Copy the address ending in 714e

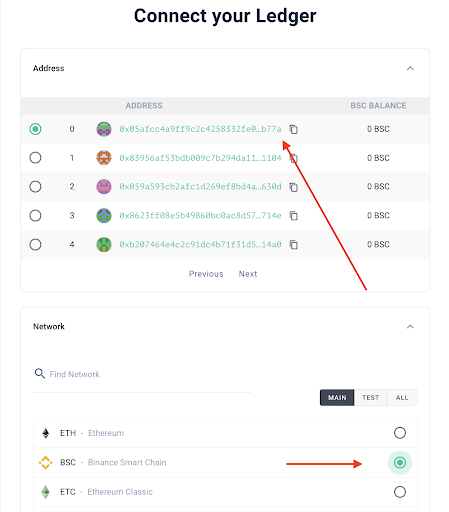[293, 216]
